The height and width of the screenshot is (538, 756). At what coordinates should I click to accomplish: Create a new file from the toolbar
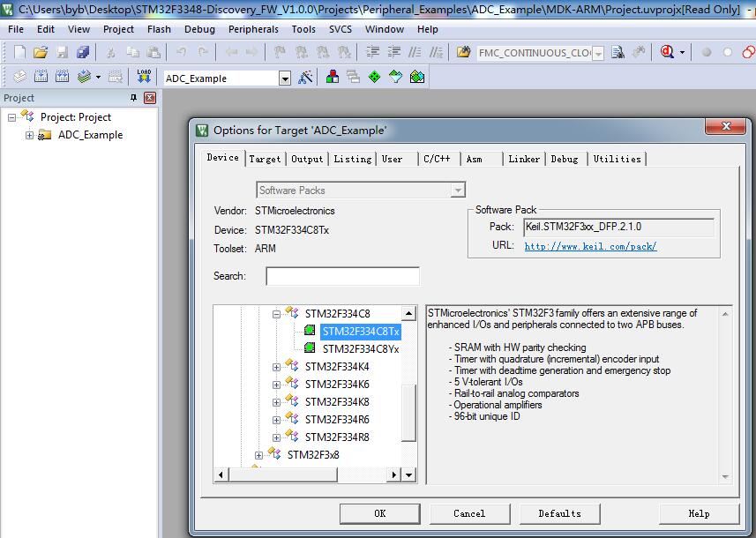[x=19, y=52]
